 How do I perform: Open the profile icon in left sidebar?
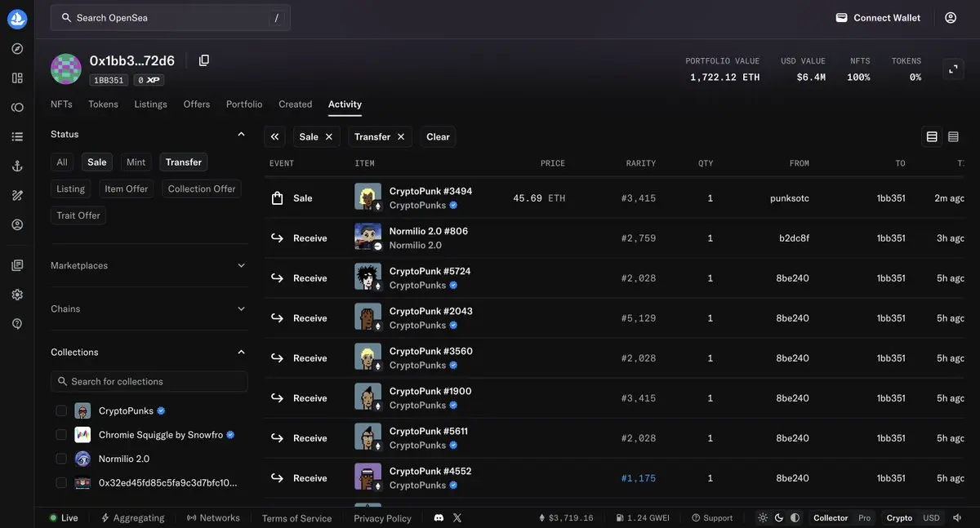(x=17, y=224)
